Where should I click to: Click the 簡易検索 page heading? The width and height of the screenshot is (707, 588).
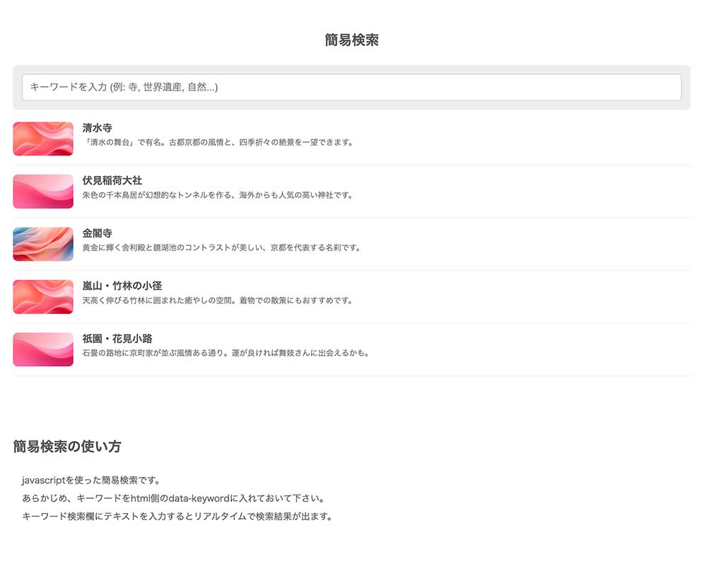(x=351, y=40)
